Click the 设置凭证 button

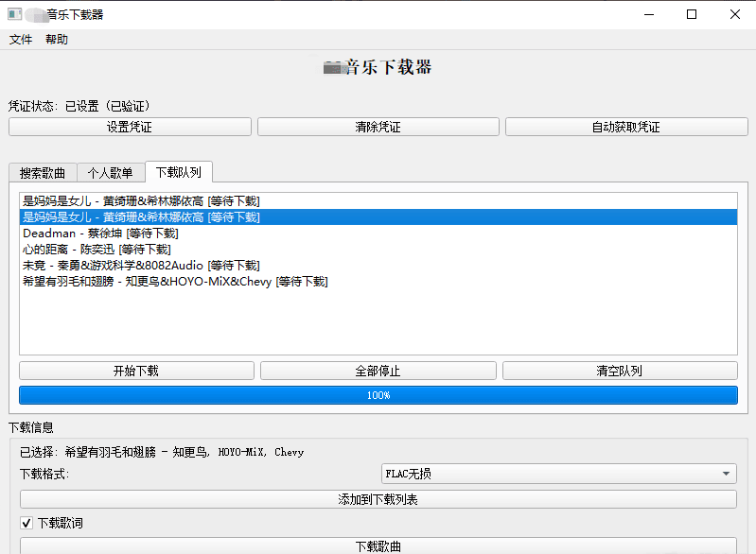click(x=130, y=127)
